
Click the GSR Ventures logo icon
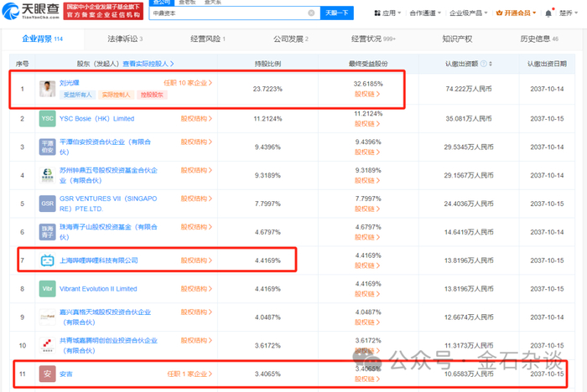[47, 204]
